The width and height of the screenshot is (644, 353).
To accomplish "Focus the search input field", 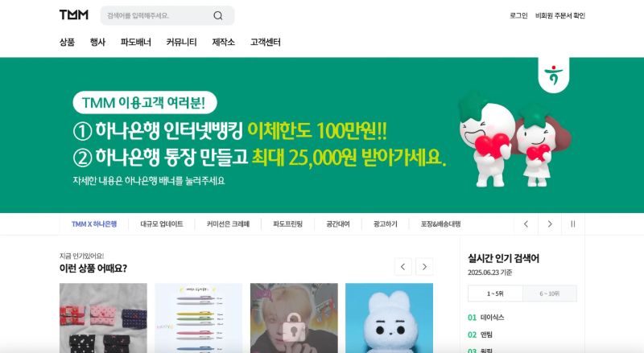I will [157, 15].
